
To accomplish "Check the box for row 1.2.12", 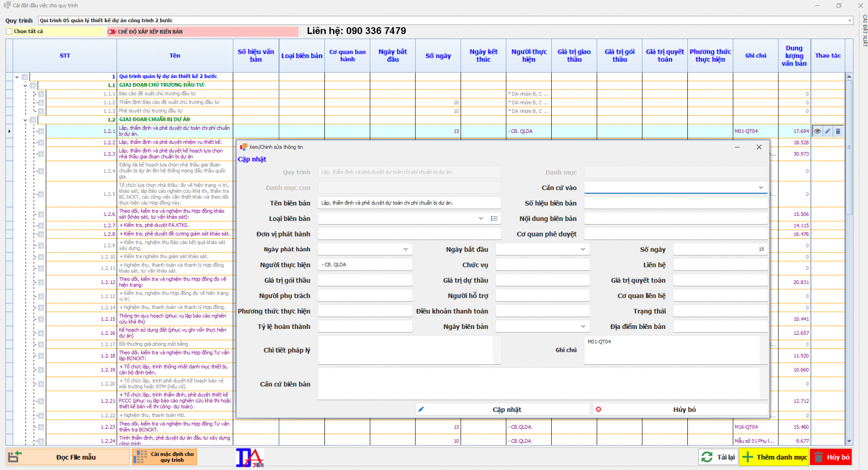I will (41, 282).
